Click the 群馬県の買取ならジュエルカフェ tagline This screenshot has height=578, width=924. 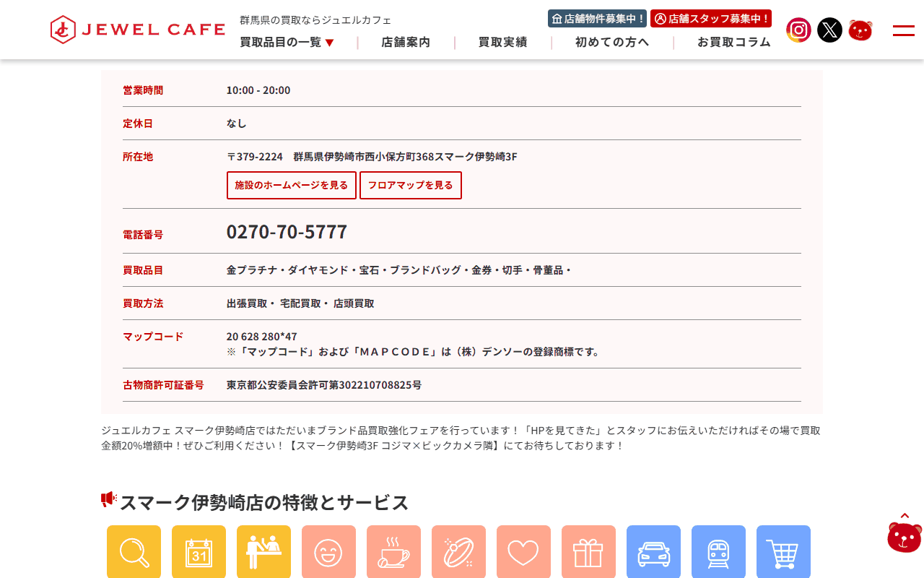315,20
